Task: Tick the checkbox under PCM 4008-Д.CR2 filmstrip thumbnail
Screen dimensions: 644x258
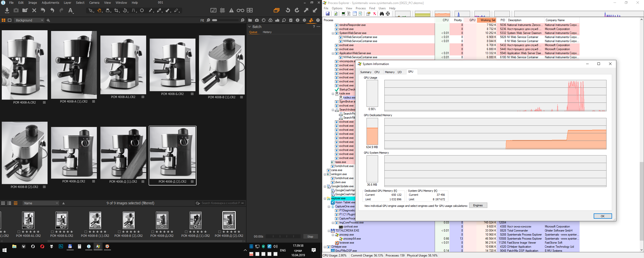Action: point(153,232)
